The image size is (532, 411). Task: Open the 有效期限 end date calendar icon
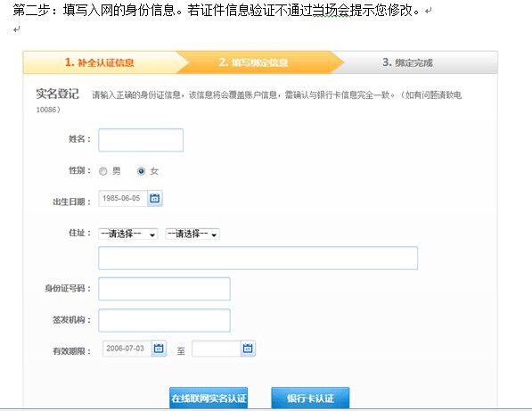coord(248,349)
